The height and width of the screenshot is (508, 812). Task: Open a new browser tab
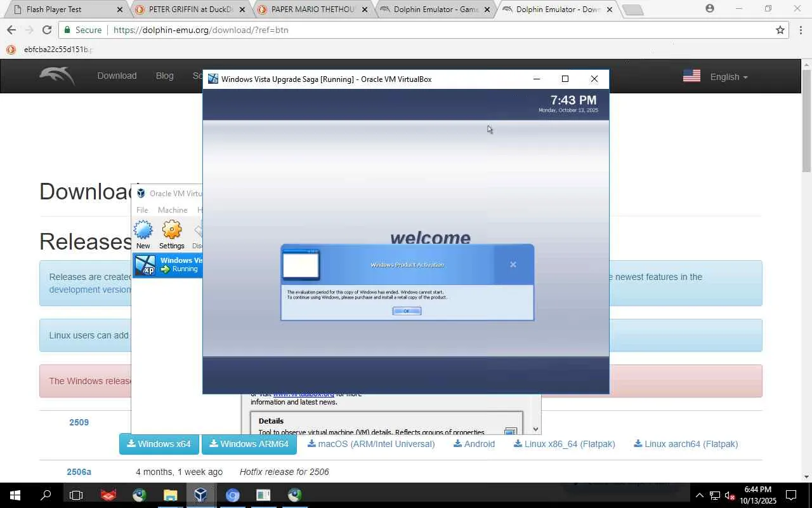tap(632, 10)
